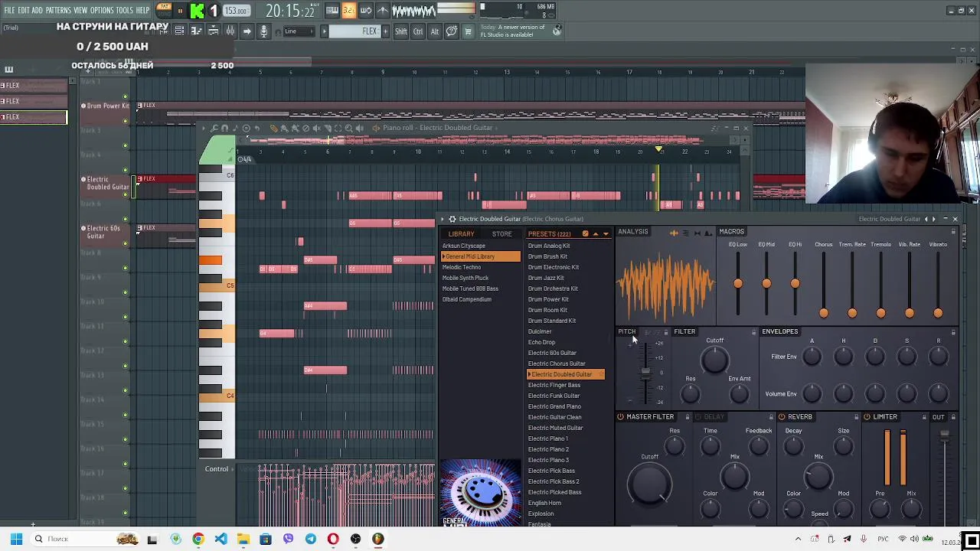Open the FILE menu
The width and height of the screenshot is (980, 551).
9,10
